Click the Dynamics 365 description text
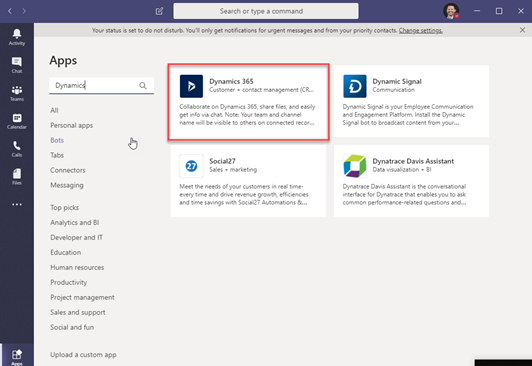The height and width of the screenshot is (366, 532). tap(247, 115)
